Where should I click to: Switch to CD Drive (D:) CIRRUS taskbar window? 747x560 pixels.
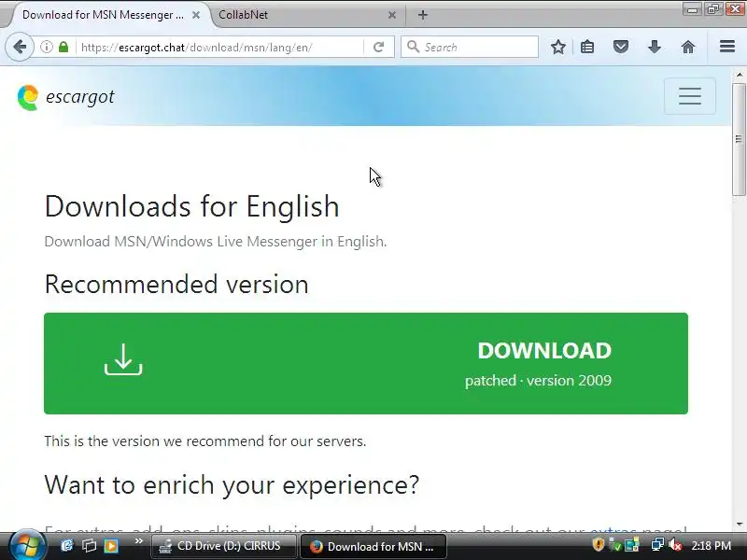[x=224, y=546]
